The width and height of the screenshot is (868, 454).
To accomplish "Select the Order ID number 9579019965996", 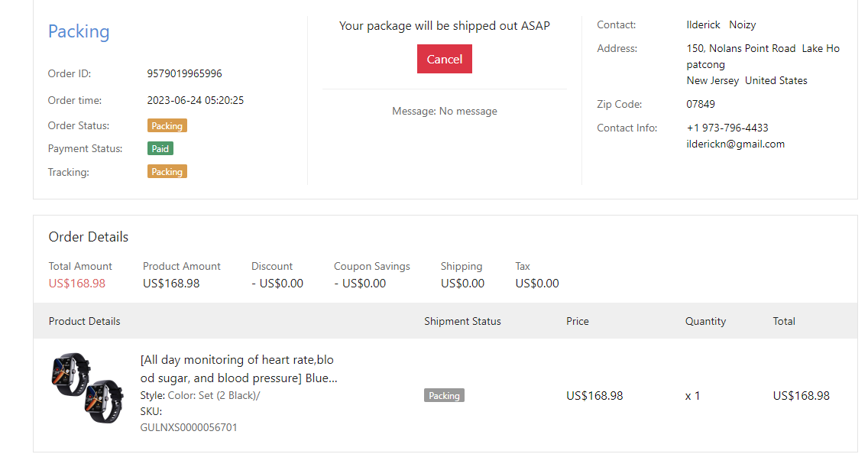I will pos(184,74).
